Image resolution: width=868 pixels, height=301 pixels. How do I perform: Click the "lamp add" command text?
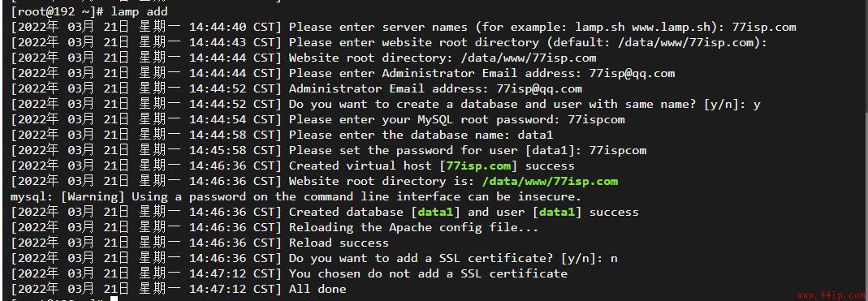coord(139,11)
